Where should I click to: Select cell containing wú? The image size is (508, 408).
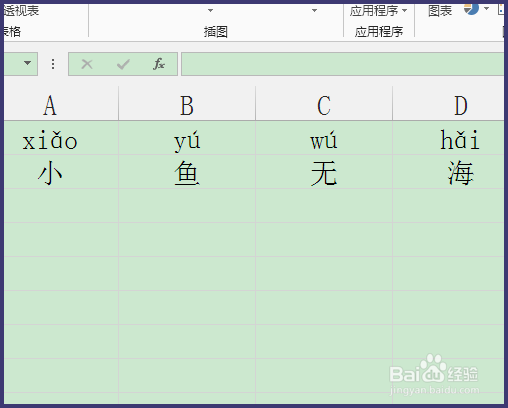324,138
